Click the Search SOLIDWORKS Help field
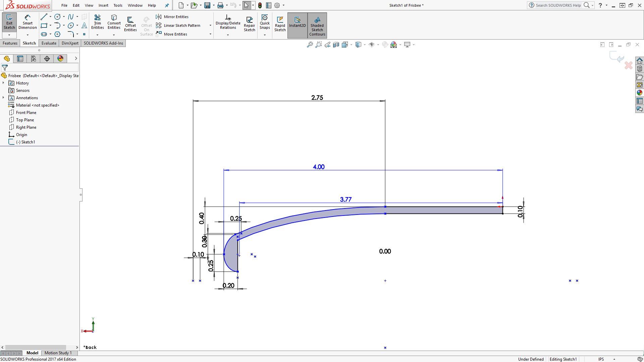 click(x=558, y=5)
